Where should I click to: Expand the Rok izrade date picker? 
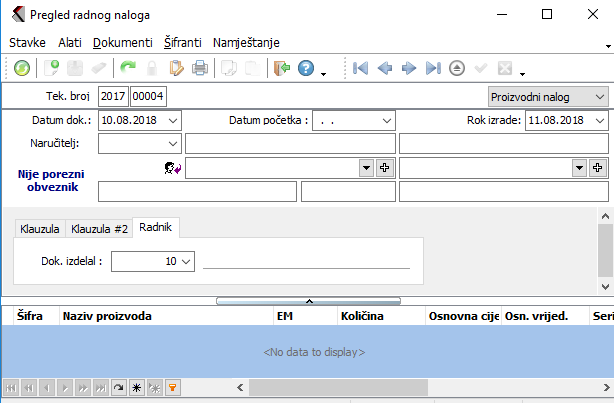tap(597, 120)
